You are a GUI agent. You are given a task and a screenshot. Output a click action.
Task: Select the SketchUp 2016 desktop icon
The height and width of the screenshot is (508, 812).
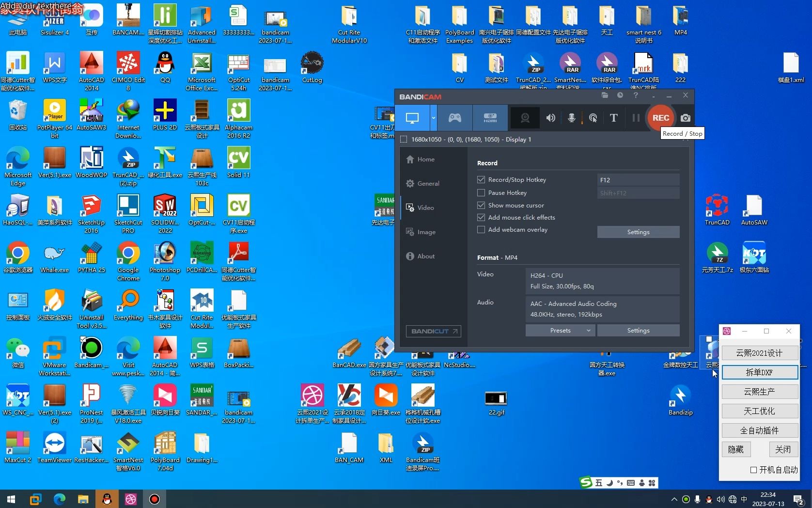[x=91, y=214]
